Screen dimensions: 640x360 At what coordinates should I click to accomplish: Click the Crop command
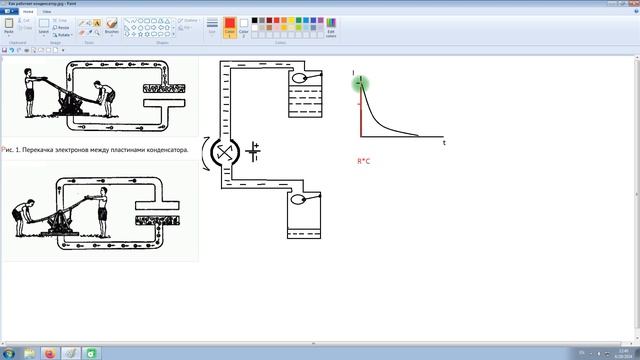point(60,20)
